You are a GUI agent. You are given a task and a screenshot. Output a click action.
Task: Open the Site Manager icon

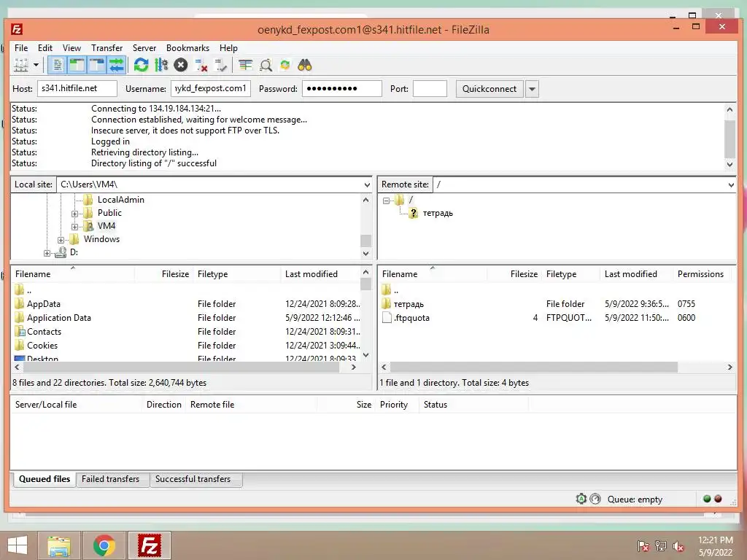(21, 65)
